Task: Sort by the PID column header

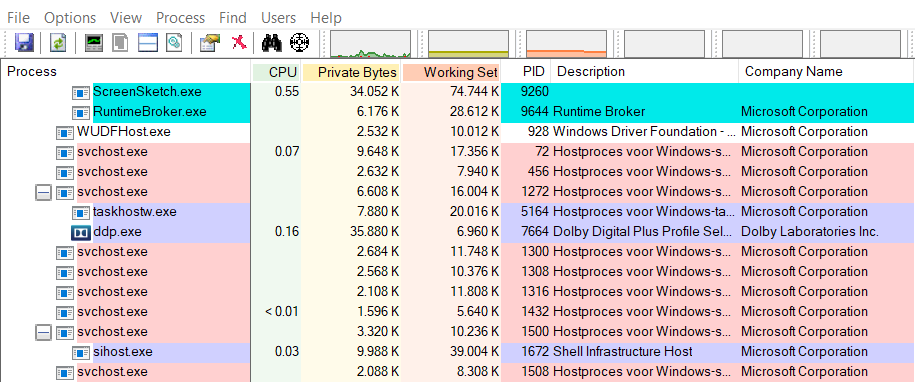Action: click(526, 72)
